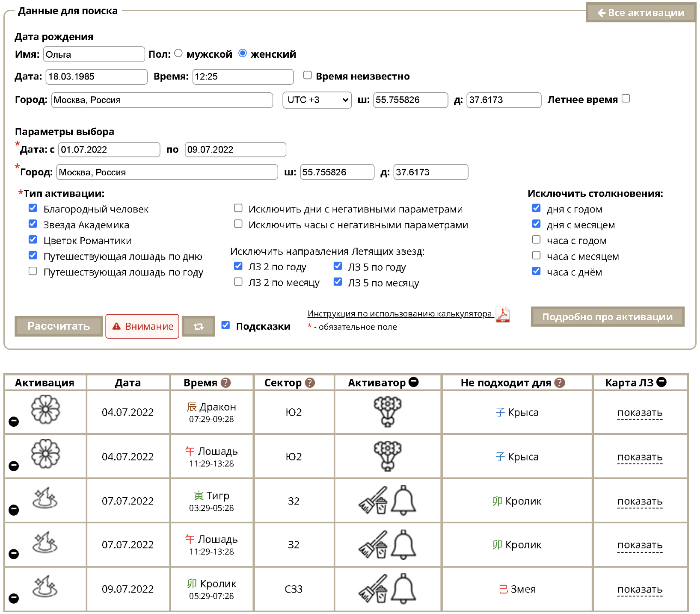Click help icon next to Сектор header

310,383
